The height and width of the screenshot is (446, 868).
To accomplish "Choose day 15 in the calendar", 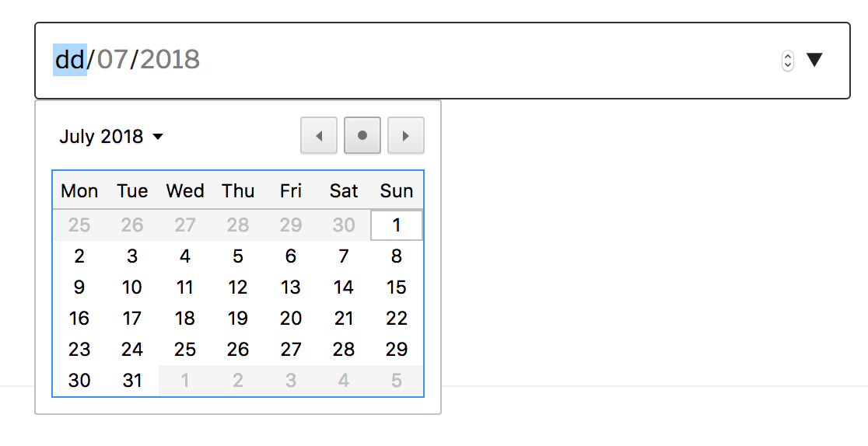I will (397, 287).
